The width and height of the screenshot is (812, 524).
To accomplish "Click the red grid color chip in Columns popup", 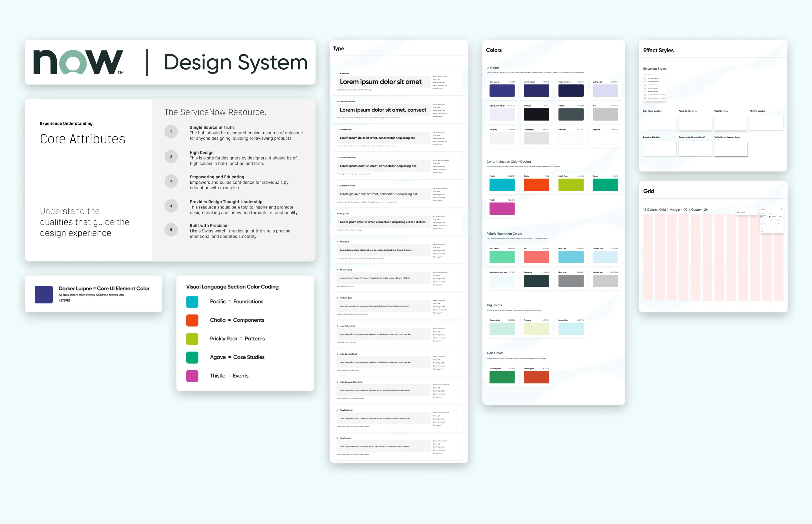I will (x=770, y=217).
